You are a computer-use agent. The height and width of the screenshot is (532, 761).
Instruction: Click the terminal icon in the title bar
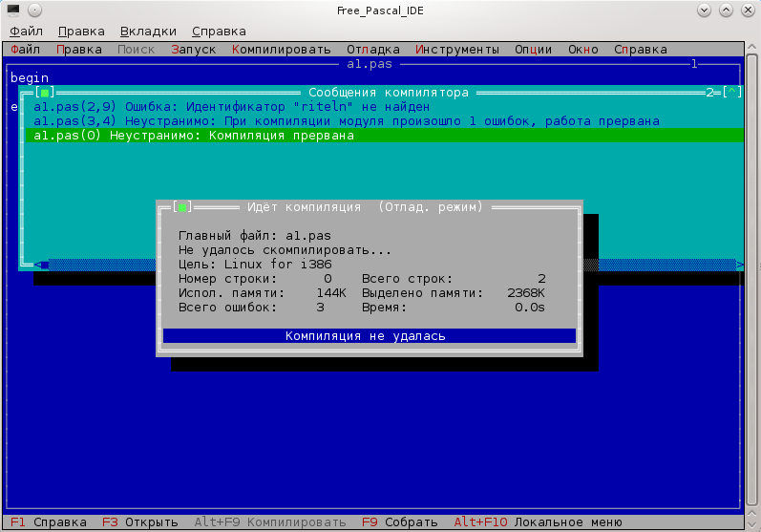coord(13,11)
